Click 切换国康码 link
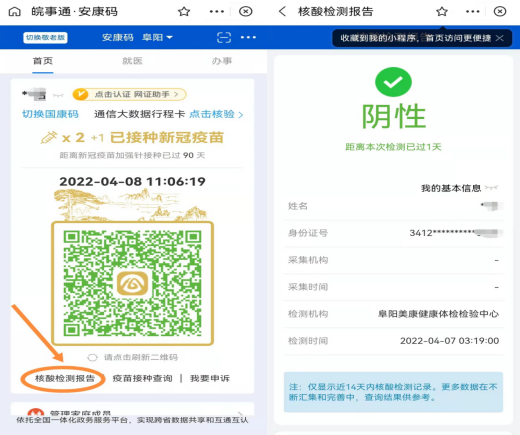 tap(50, 114)
